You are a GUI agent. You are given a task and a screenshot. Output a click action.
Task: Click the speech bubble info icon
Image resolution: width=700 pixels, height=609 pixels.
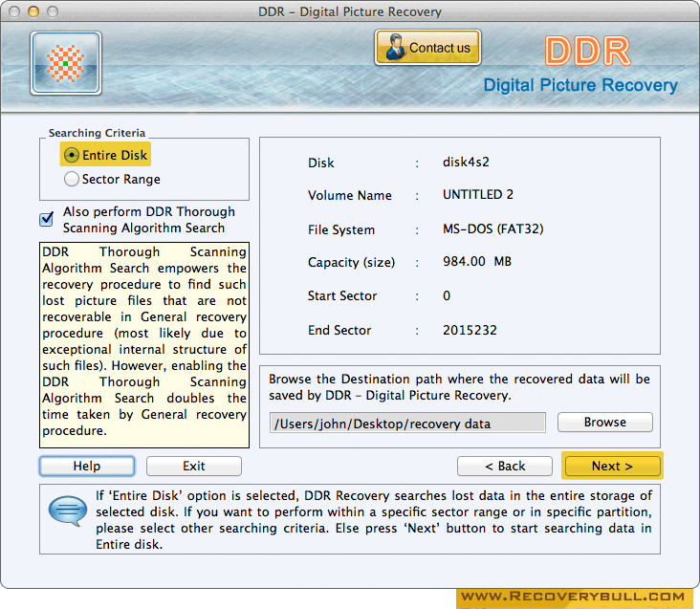(67, 511)
